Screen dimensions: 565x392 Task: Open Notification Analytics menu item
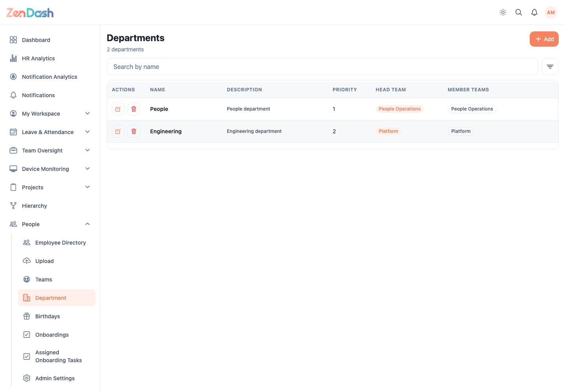50,77
